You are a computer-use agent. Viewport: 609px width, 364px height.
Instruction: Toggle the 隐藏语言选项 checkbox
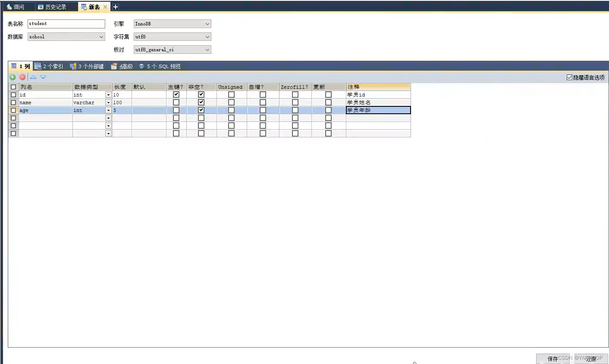tap(569, 78)
